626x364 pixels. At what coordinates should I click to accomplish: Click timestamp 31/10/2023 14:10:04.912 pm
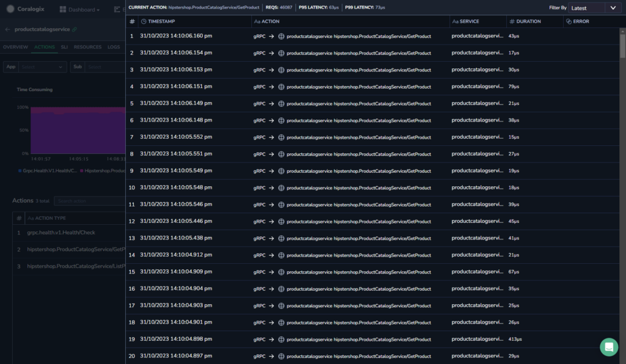176,255
